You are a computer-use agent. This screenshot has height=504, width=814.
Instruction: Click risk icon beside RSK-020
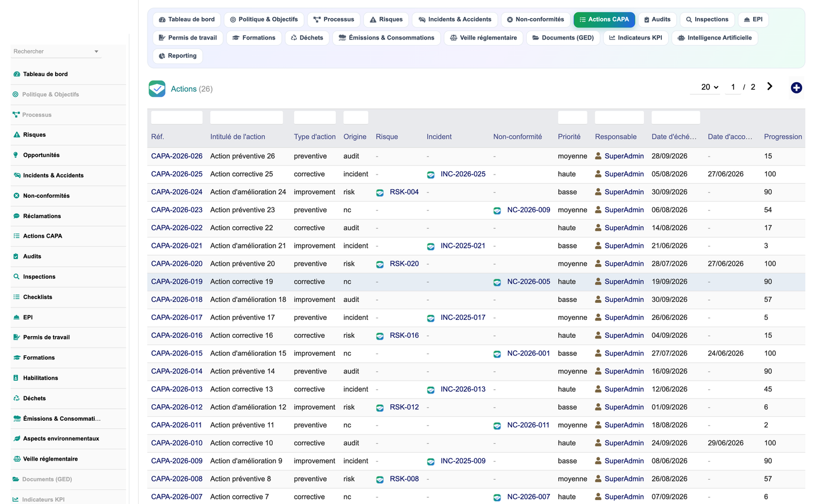click(x=380, y=265)
